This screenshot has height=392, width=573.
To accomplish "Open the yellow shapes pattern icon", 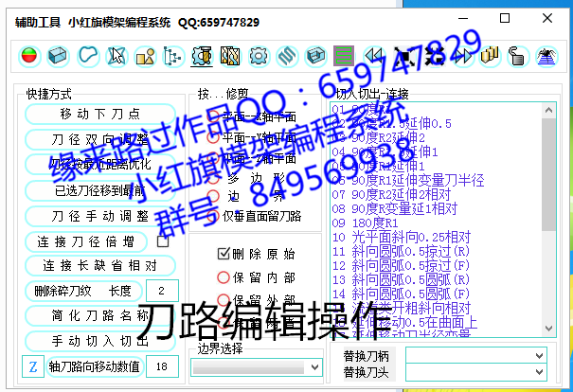I will point(145,56).
